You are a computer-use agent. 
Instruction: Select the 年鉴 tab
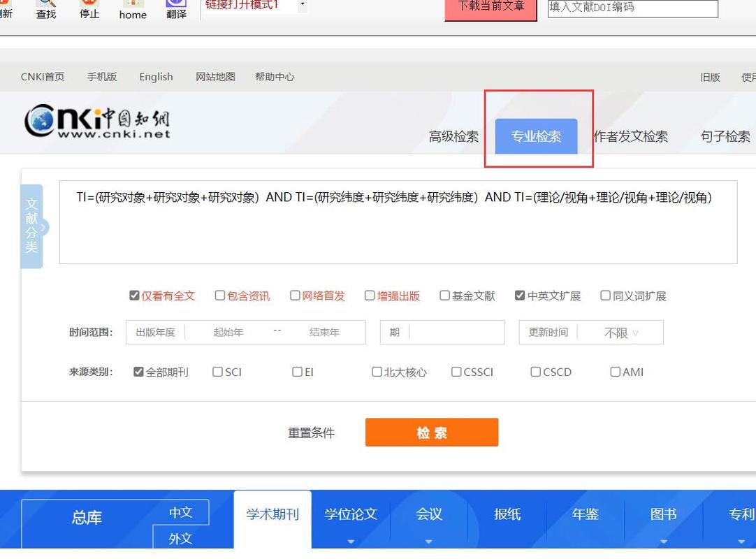tap(586, 514)
